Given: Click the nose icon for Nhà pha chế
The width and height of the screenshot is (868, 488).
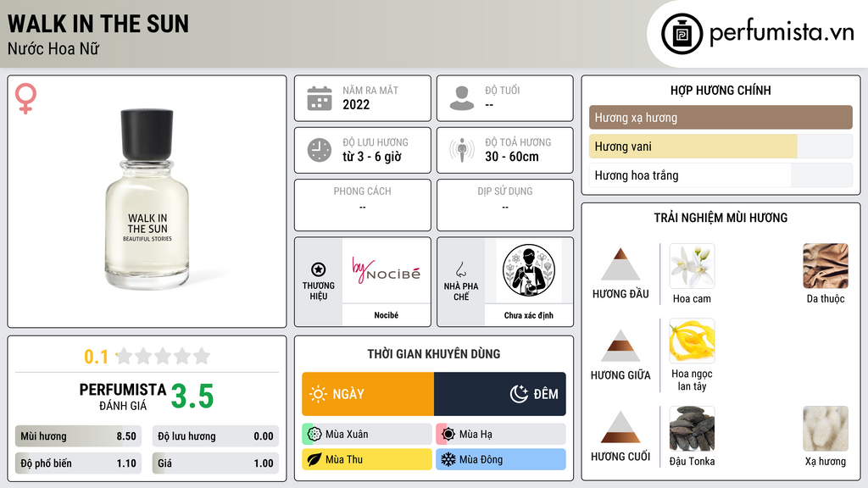Looking at the screenshot, I should tap(460, 269).
